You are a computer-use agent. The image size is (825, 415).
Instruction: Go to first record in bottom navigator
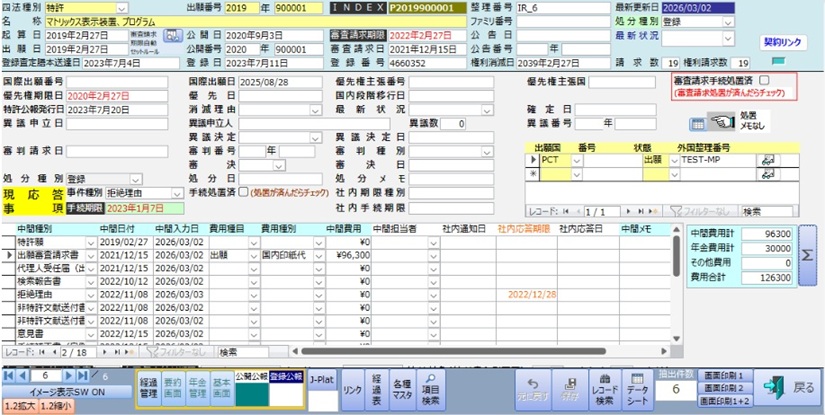point(8,376)
